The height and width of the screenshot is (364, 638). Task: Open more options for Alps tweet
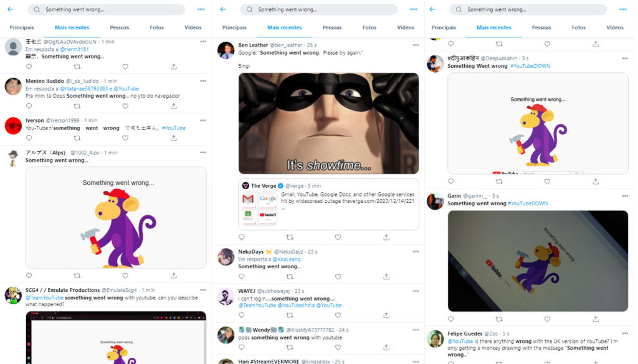(203, 152)
